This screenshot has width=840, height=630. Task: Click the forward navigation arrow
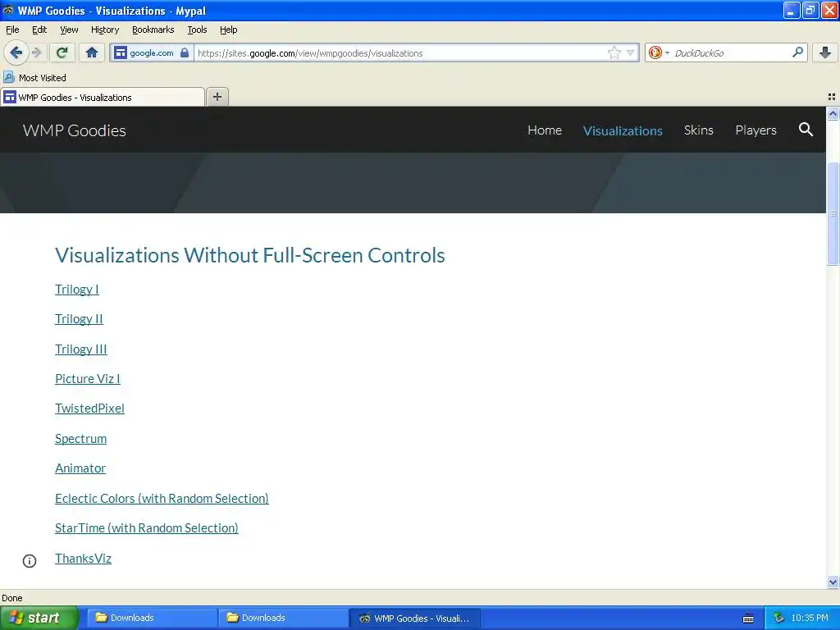[x=37, y=53]
